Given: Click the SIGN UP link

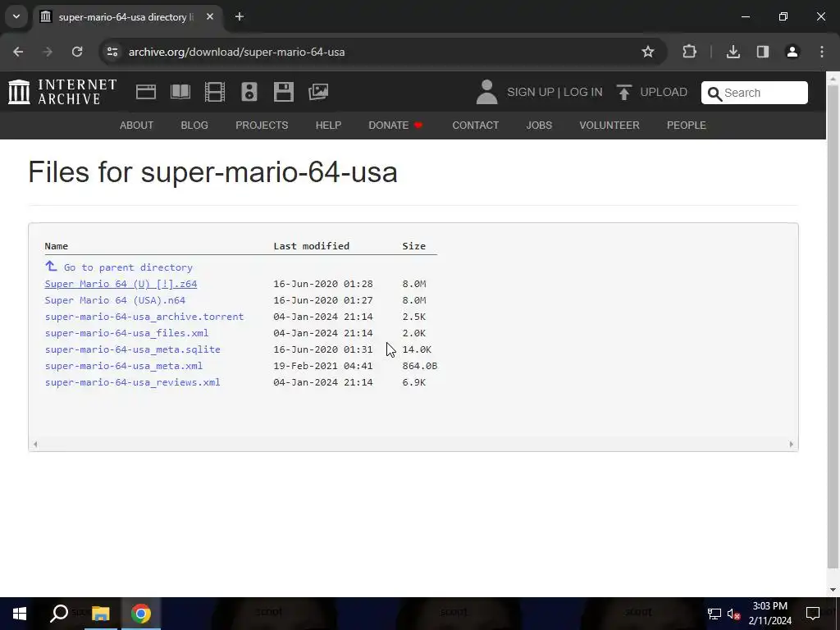Looking at the screenshot, I should tap(531, 92).
